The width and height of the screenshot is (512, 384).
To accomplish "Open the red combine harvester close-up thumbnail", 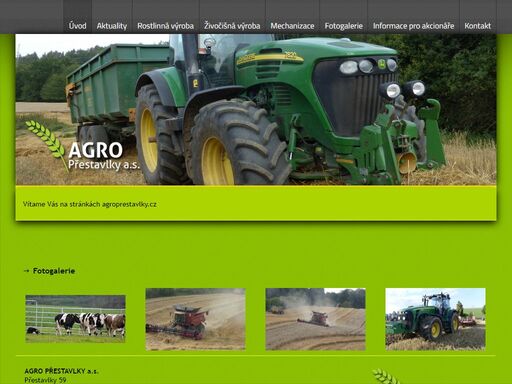I will pyautogui.click(x=195, y=319).
